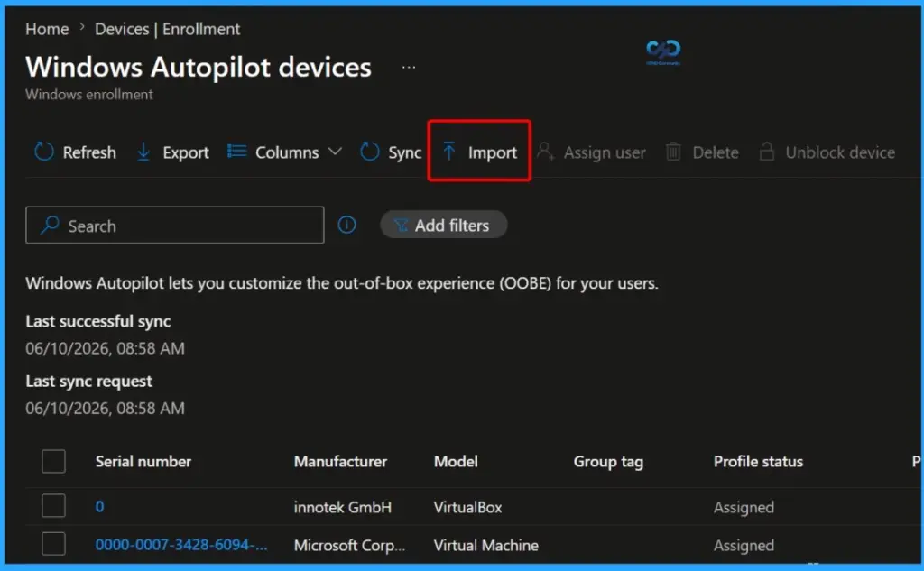Click the Unblock device label
Viewport: 924px width, 571px height.
840,152
